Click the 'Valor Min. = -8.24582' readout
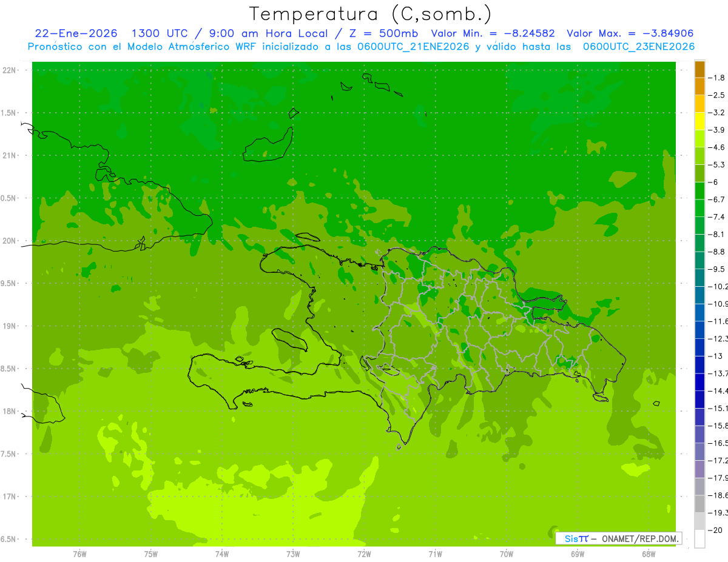The height and width of the screenshot is (562, 728). tap(493, 34)
